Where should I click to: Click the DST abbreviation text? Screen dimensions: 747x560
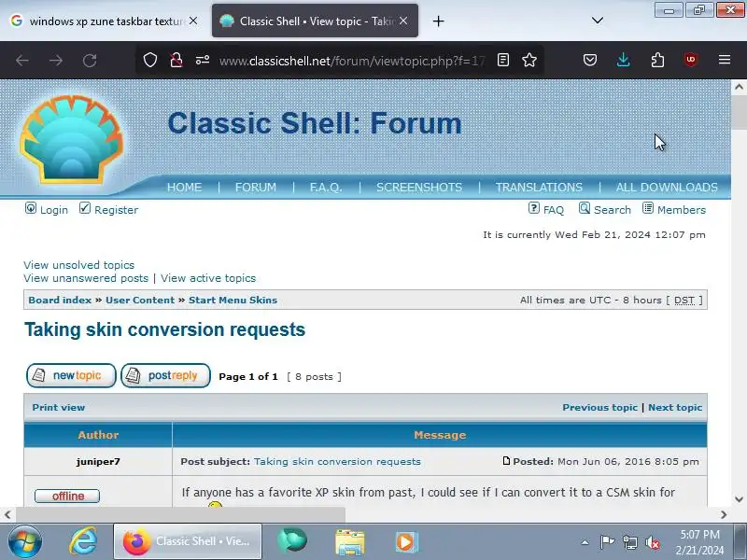point(684,300)
